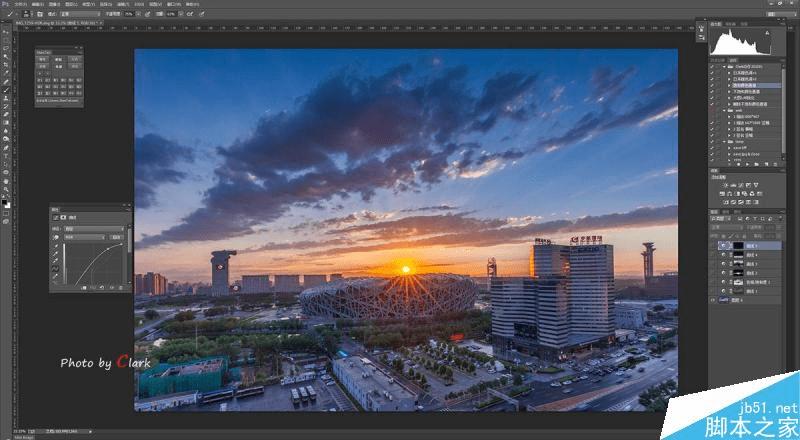Switch to the History tab beside Actions
This screenshot has height=440, width=800.
[x=717, y=60]
